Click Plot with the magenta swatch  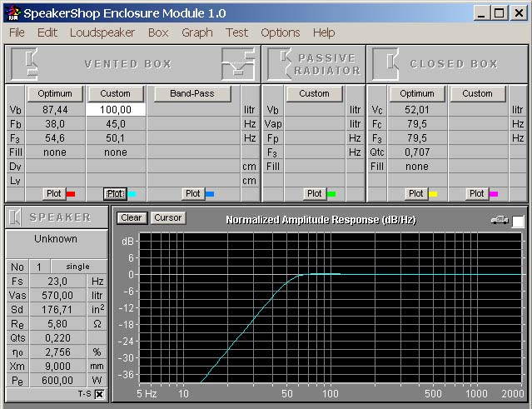477,194
